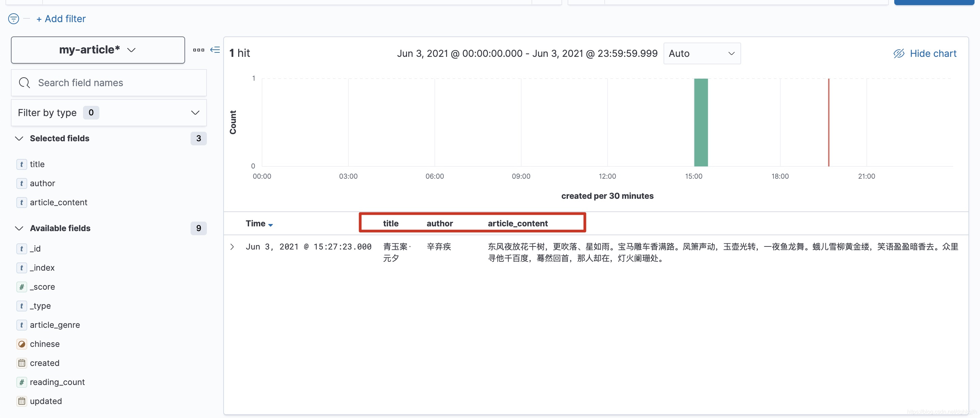Open the Filter by type dropdown
The height and width of the screenshot is (418, 980).
(109, 113)
